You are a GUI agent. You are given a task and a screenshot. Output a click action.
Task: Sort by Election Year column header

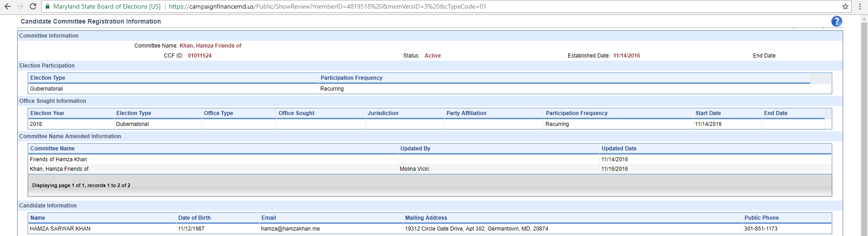point(47,113)
